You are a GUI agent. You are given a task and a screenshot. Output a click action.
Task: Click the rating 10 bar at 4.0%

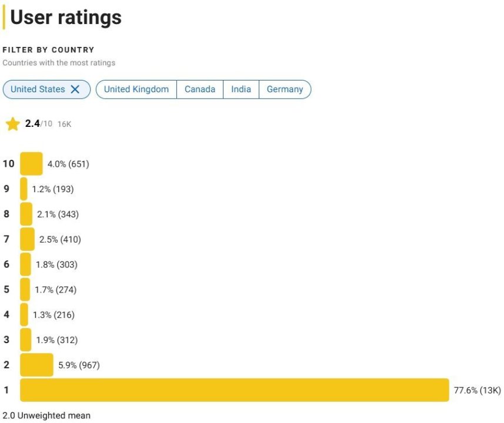click(31, 164)
